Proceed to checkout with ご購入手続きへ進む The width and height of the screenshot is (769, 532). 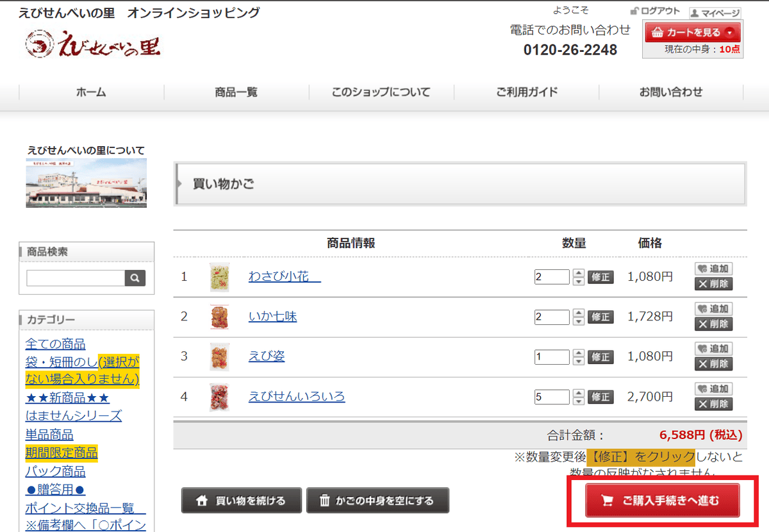(x=662, y=501)
